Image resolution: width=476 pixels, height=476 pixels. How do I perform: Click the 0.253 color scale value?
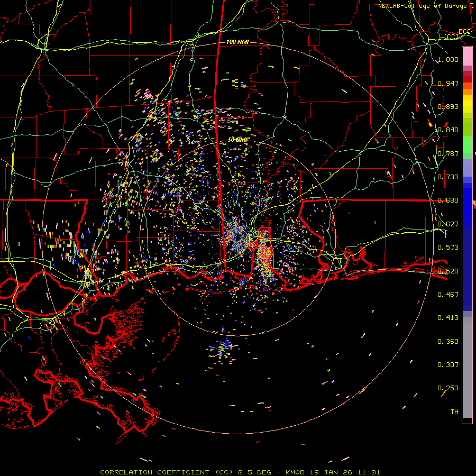448,388
